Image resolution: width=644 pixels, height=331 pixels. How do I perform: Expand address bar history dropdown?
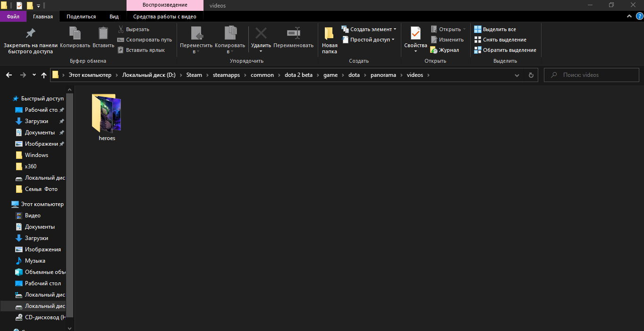click(517, 75)
